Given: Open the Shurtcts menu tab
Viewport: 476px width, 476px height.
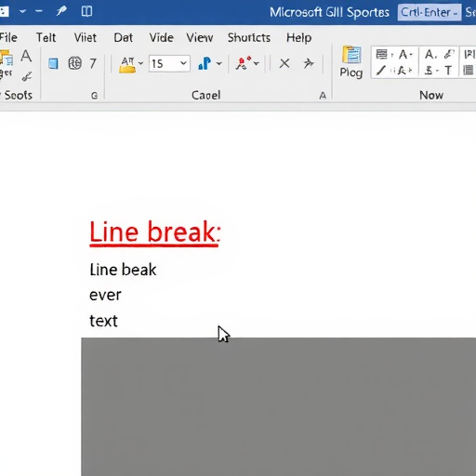Looking at the screenshot, I should pos(249,37).
